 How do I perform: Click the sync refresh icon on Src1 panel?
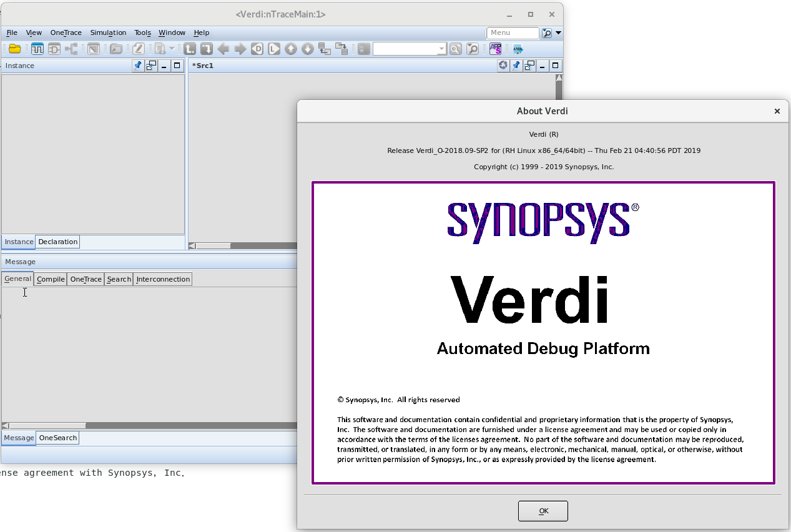click(x=503, y=66)
